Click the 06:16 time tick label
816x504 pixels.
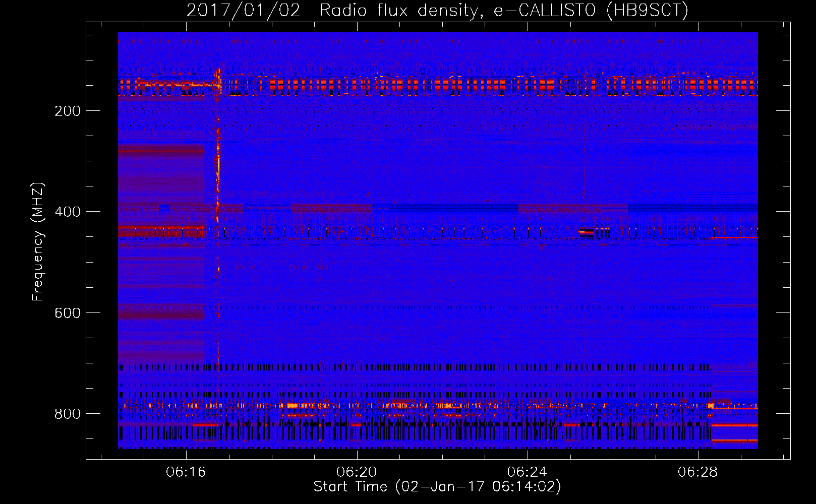[x=186, y=472]
